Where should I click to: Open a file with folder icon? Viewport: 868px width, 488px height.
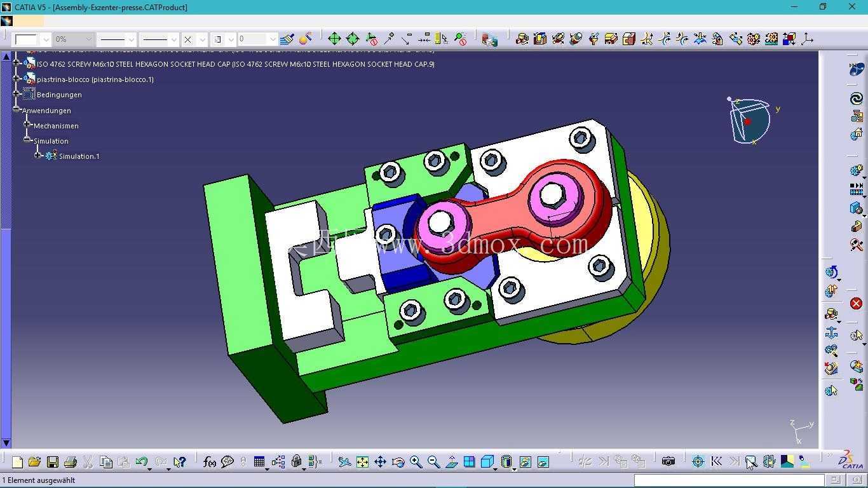tap(34, 462)
